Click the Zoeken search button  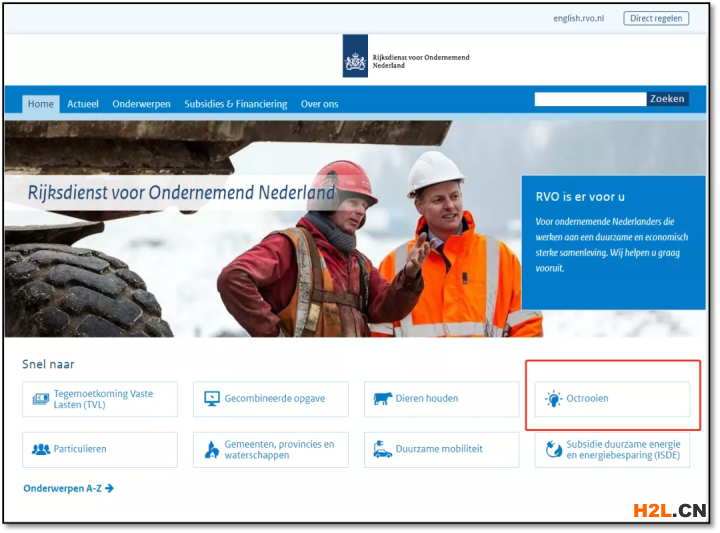pyautogui.click(x=667, y=99)
